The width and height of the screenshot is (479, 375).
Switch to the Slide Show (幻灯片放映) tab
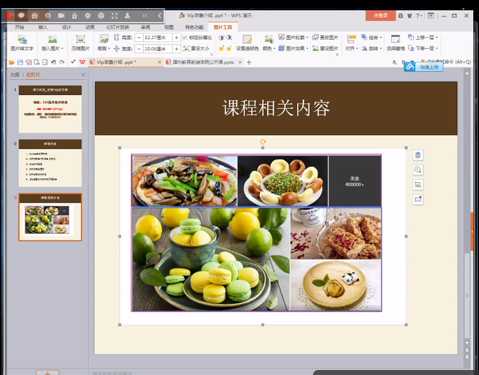tap(118, 27)
